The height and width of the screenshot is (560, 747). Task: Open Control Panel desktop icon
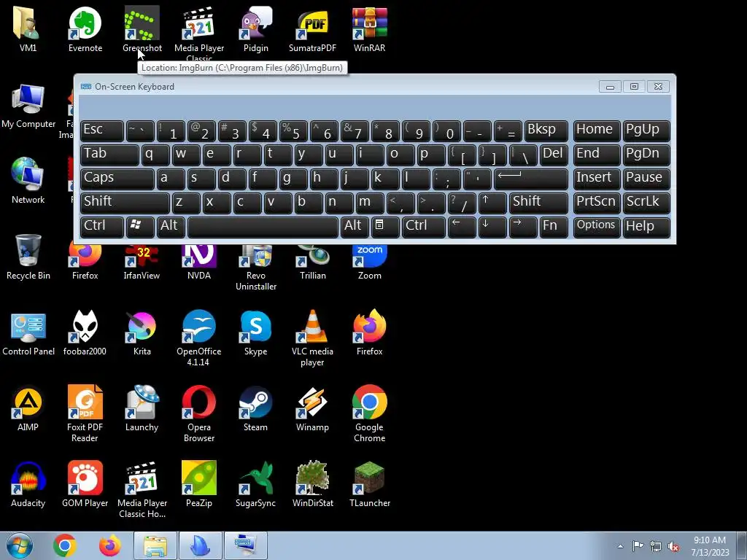pos(28,333)
